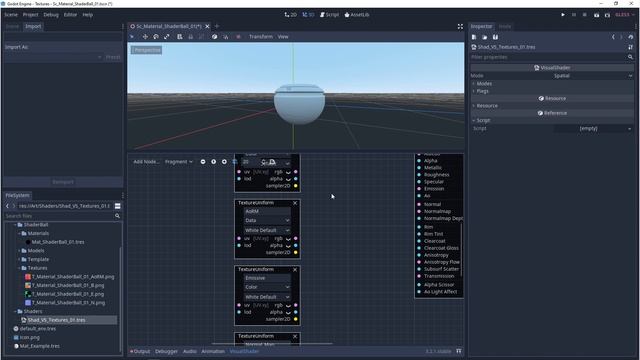Image resolution: width=640 pixels, height=360 pixels.
Task: Load existing resource in Inspector
Action: tap(484, 37)
